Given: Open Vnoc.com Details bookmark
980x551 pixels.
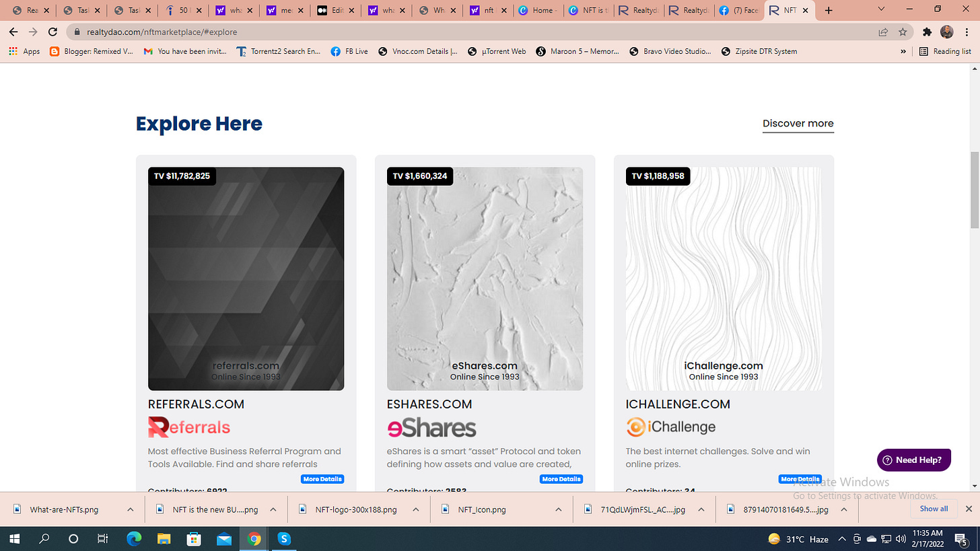Looking at the screenshot, I should pos(418,51).
